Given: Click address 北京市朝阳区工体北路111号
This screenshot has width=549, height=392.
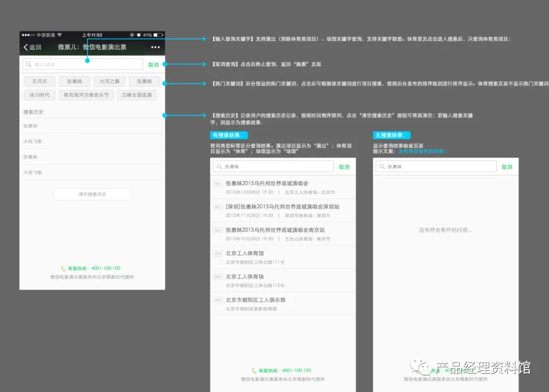Looking at the screenshot, I should tap(255, 262).
